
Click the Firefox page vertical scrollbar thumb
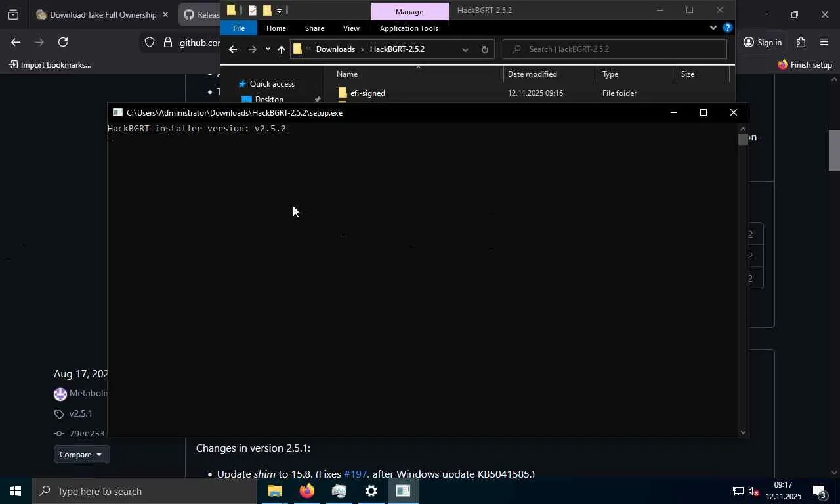834,150
